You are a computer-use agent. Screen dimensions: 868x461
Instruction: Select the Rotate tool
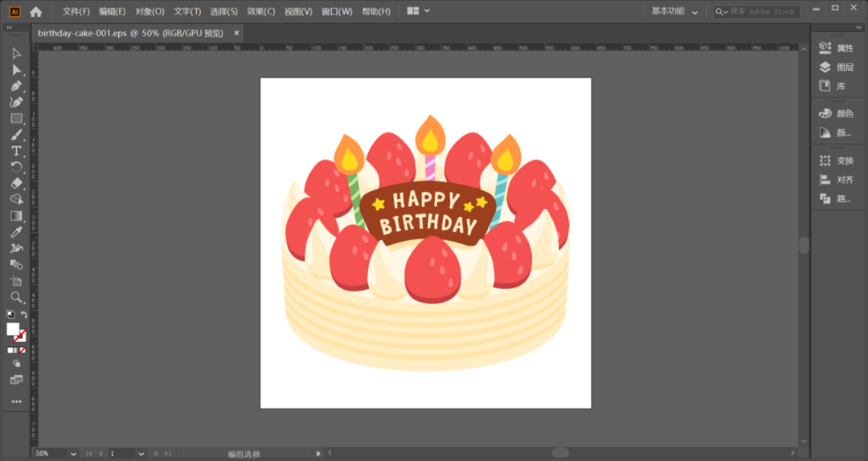tap(16, 167)
